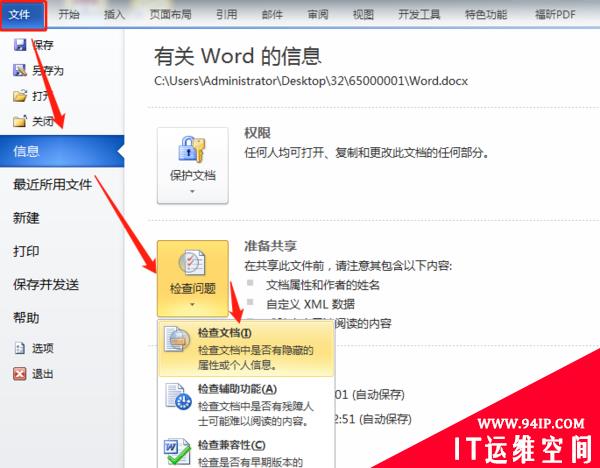Click the 文档属性和作者的姓名 item
This screenshot has width=600, height=468.
tap(323, 285)
